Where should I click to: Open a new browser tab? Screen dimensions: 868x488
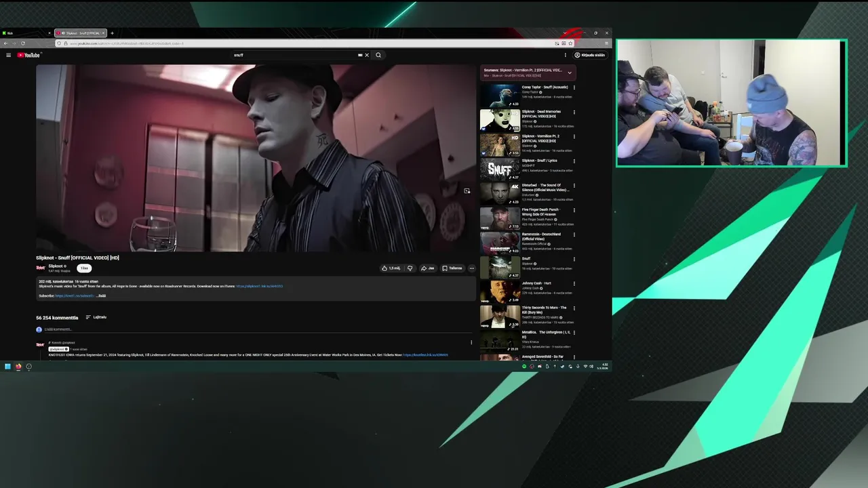click(x=113, y=33)
